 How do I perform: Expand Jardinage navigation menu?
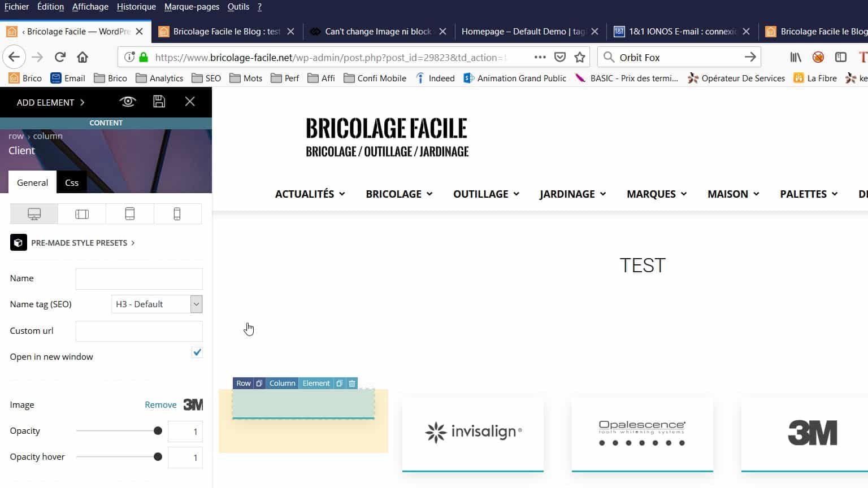click(572, 194)
